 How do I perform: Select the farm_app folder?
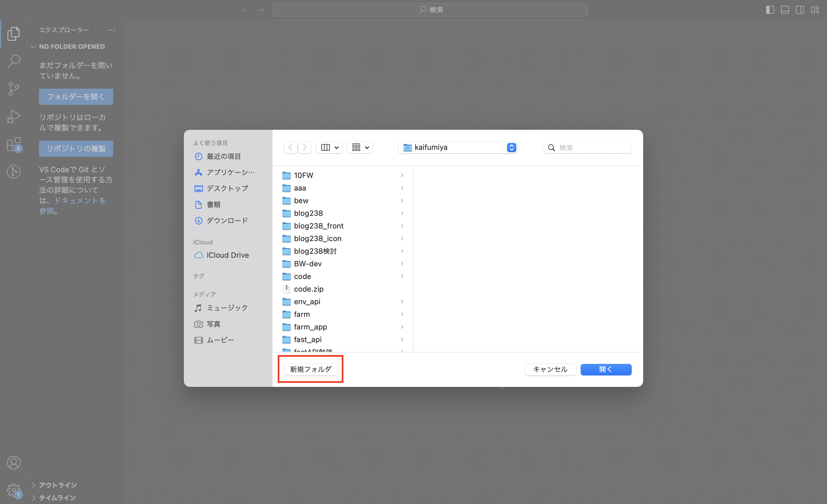tap(343, 327)
